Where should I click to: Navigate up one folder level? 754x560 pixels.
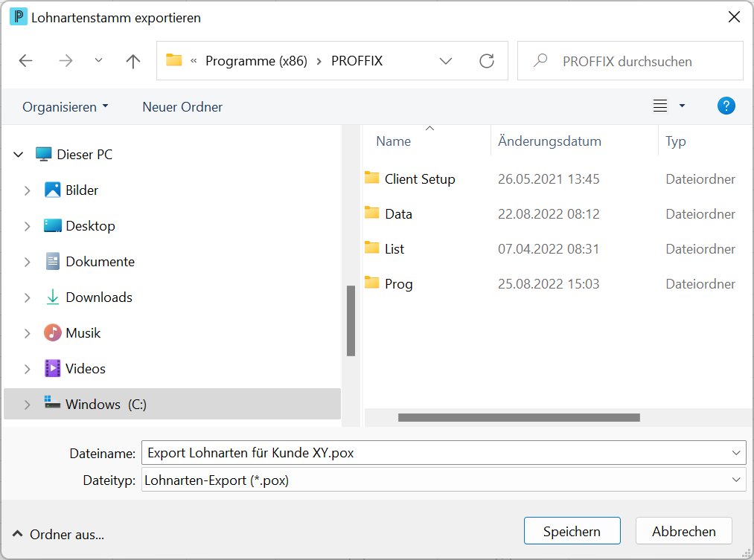click(x=133, y=61)
